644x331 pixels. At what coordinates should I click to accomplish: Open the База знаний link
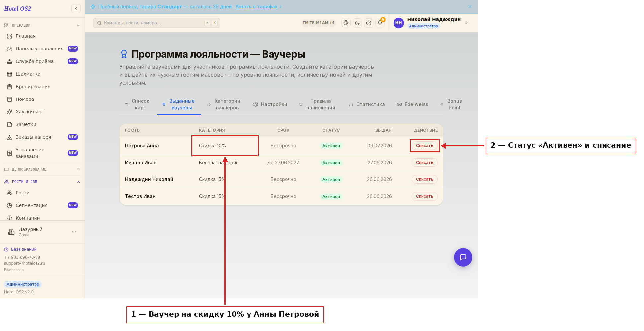coord(20,249)
